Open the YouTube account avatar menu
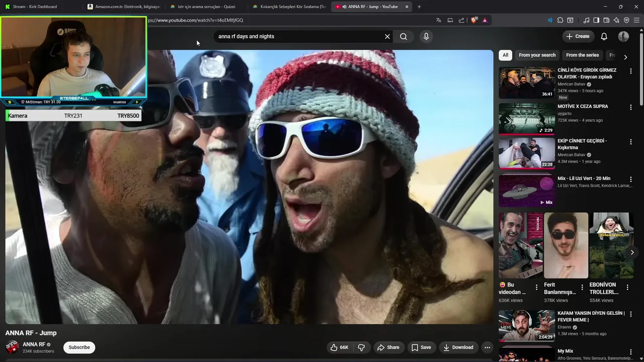Image resolution: width=644 pixels, height=362 pixels. point(623,36)
